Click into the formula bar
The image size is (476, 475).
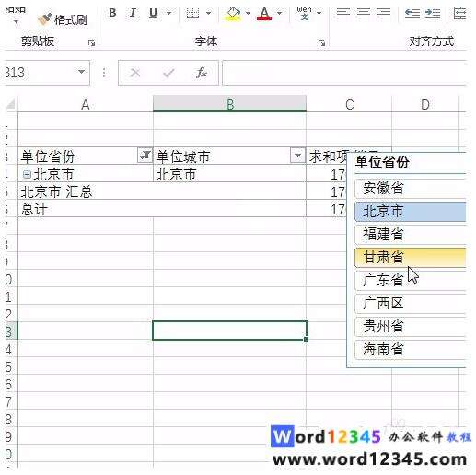[x=344, y=73]
